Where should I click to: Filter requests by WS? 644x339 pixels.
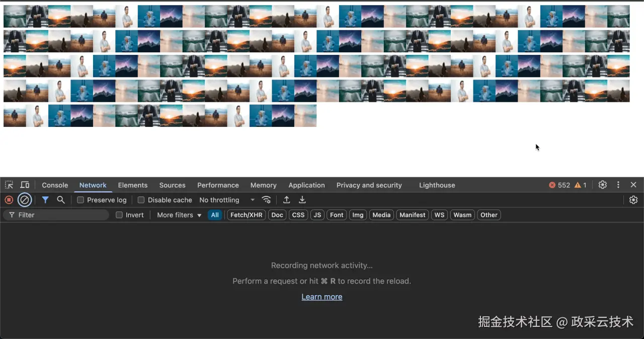coord(440,215)
